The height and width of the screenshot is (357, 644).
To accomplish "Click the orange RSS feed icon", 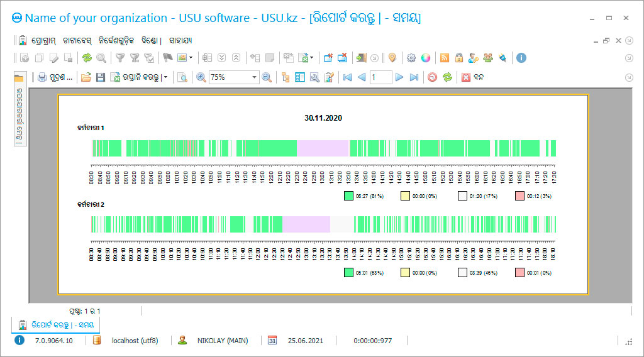I will click(445, 58).
